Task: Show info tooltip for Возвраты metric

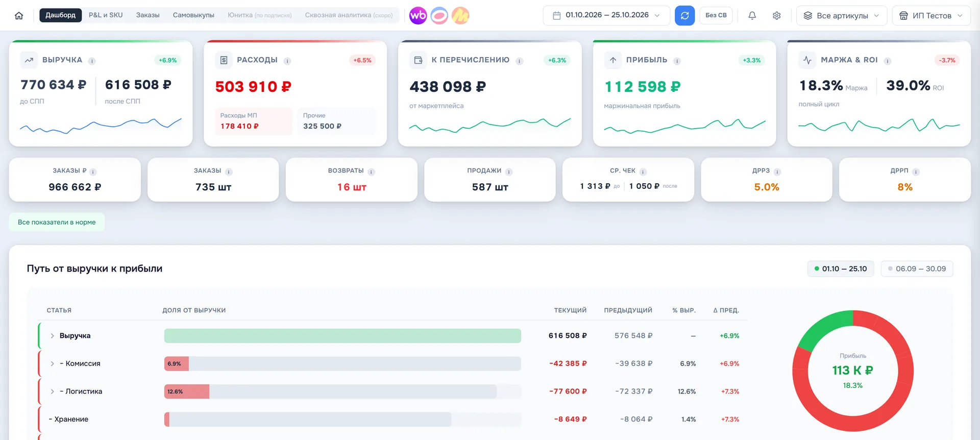Action: click(372, 172)
